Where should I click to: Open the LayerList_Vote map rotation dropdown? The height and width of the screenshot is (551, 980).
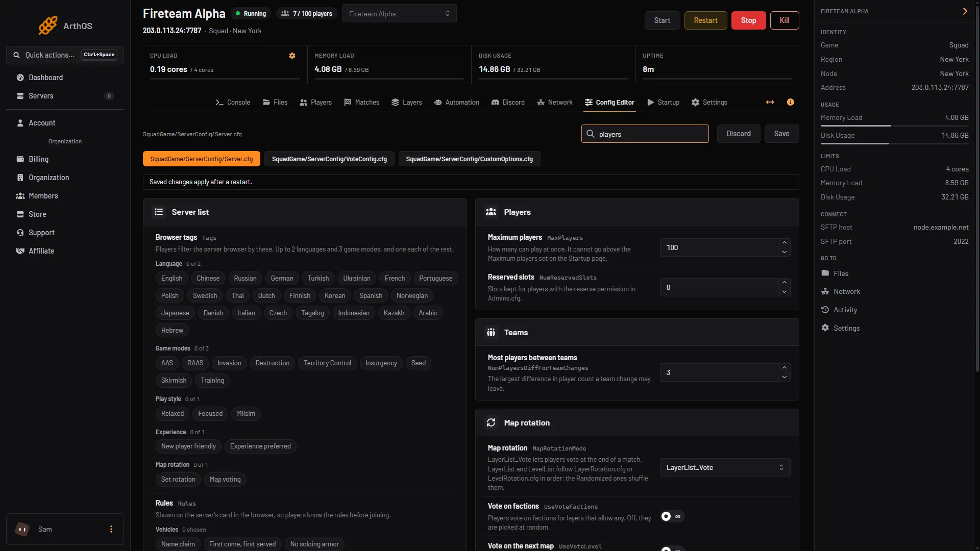(x=725, y=467)
